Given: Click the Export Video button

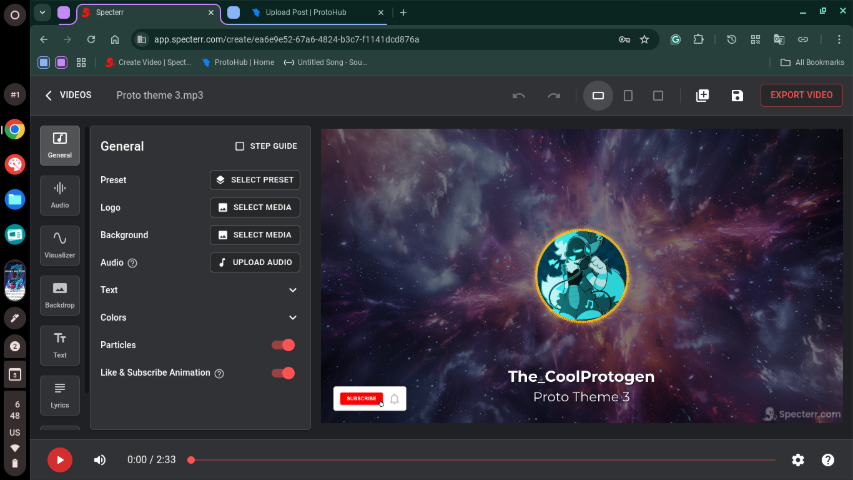Looking at the screenshot, I should pyautogui.click(x=801, y=95).
